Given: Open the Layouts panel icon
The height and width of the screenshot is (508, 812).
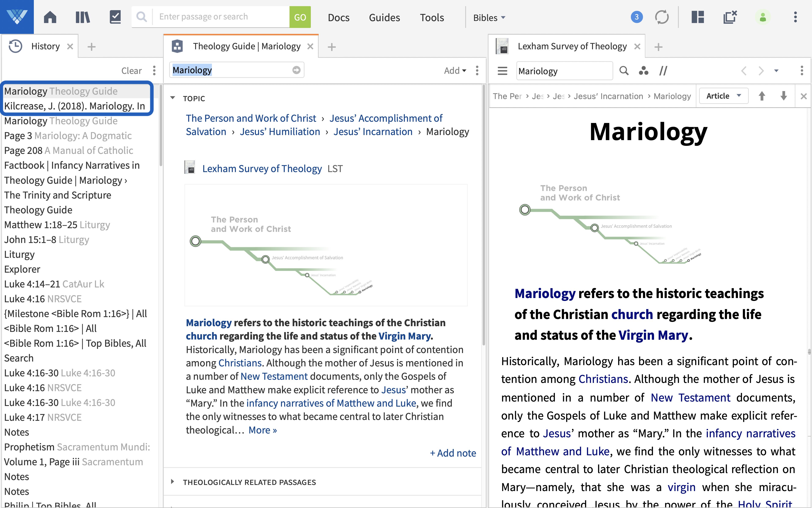Looking at the screenshot, I should [698, 17].
